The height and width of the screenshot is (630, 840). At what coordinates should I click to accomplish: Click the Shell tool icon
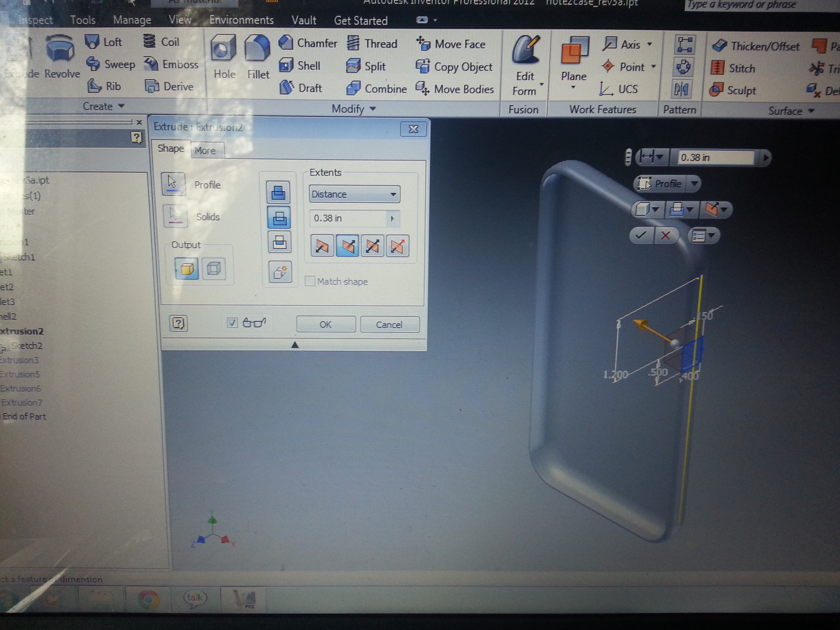[x=286, y=65]
